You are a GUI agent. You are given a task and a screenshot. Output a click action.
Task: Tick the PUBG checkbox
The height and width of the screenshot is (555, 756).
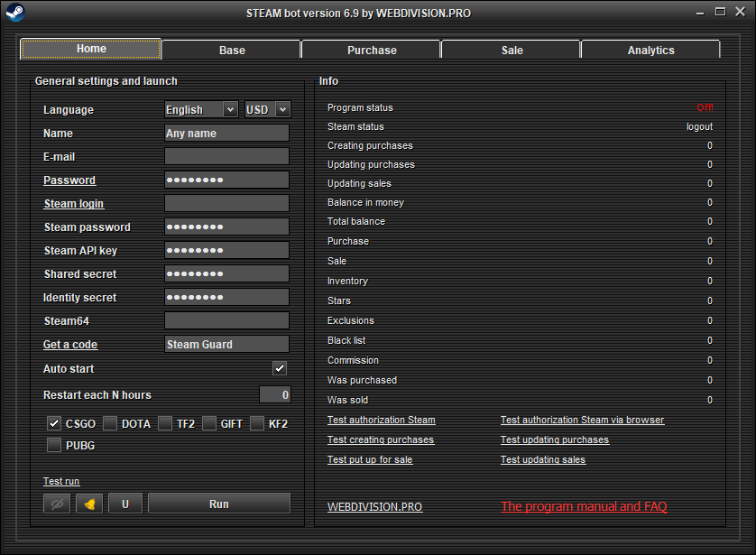pos(54,445)
